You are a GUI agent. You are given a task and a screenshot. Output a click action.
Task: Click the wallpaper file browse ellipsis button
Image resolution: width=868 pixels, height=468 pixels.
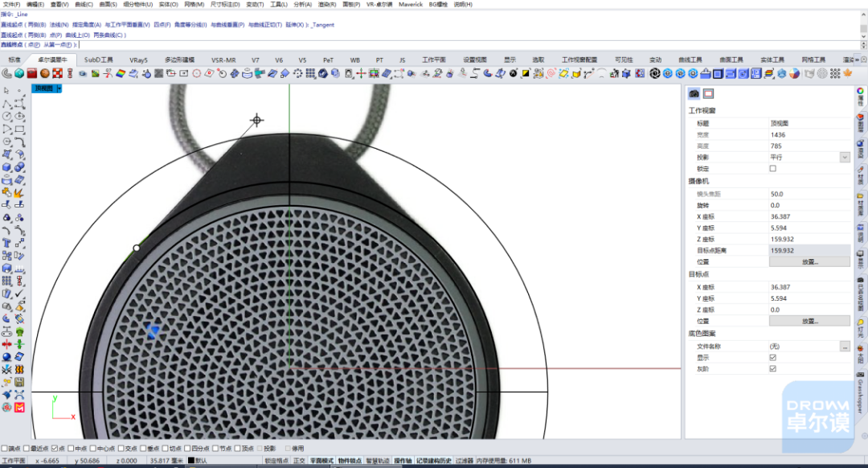pyautogui.click(x=845, y=346)
